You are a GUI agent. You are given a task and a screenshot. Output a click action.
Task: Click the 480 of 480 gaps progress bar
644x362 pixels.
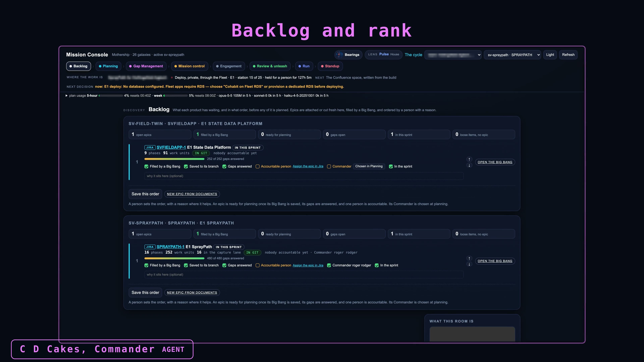coord(174,259)
